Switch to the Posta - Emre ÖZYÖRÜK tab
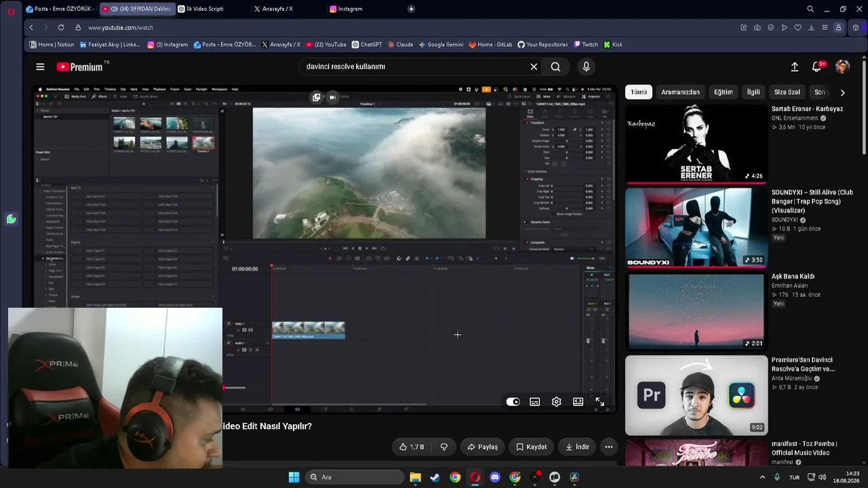Screen dimensions: 868x488 (x=60, y=9)
